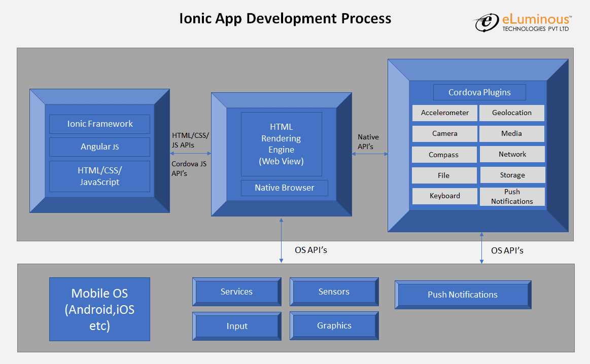Select the Camera plugin box
This screenshot has height=364, width=590.
point(444,133)
